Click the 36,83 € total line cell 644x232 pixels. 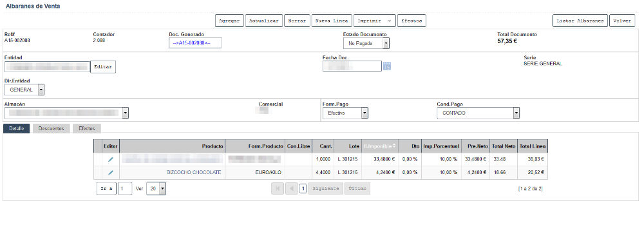tap(533, 160)
